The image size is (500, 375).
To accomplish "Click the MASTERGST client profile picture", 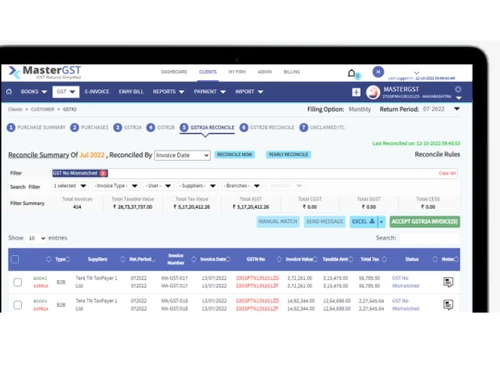I will [x=373, y=92].
